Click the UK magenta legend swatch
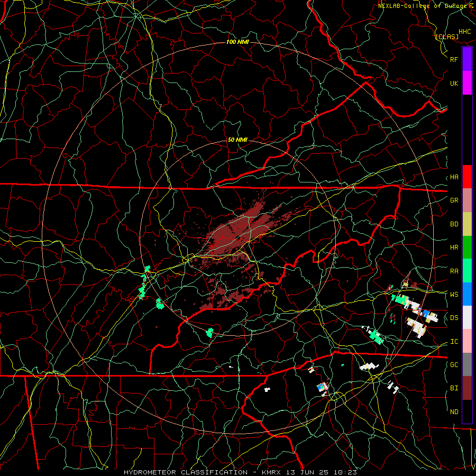Screen dimensions: 476x476 point(467,83)
